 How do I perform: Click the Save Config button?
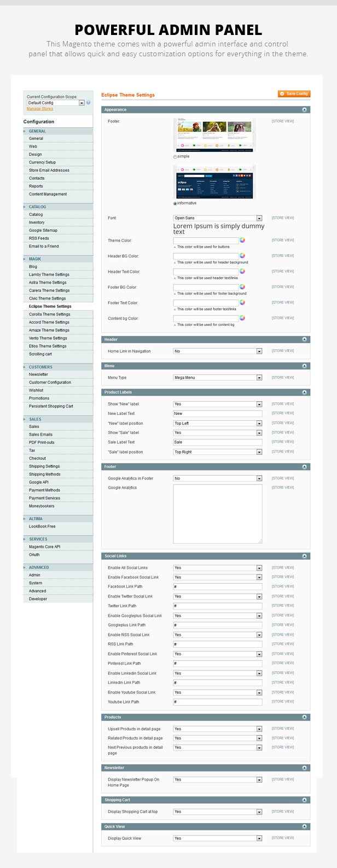coord(294,94)
